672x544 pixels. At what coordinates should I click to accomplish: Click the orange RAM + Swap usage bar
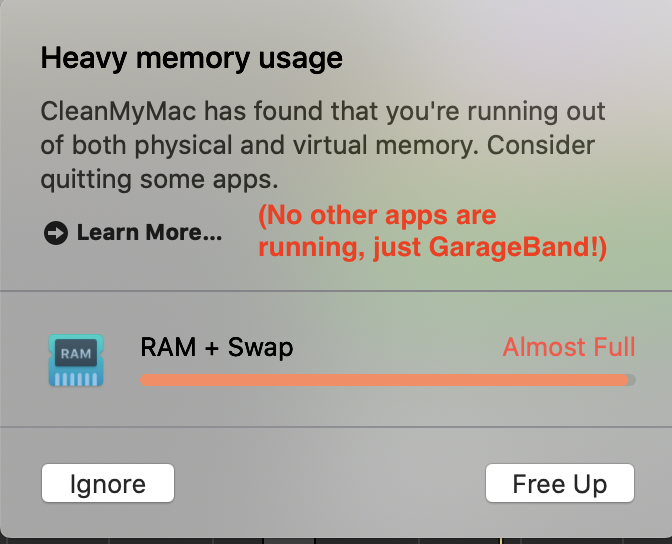point(380,380)
